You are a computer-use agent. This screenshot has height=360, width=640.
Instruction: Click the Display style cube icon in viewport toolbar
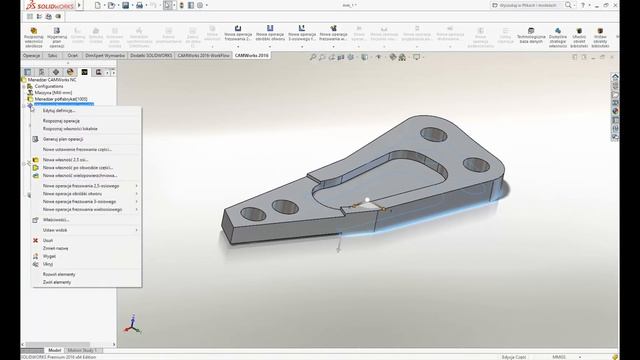[364, 57]
